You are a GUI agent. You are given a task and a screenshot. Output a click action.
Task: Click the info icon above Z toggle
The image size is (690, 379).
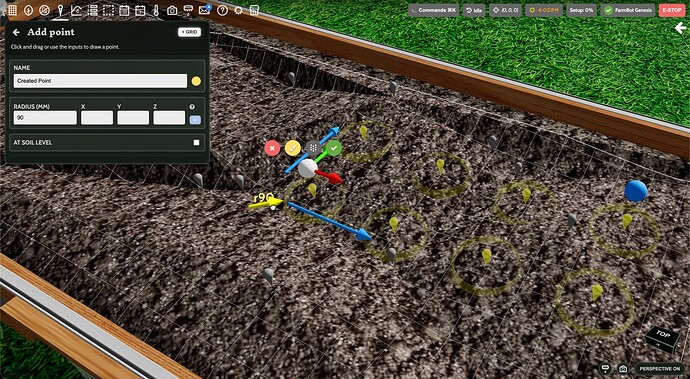point(192,107)
